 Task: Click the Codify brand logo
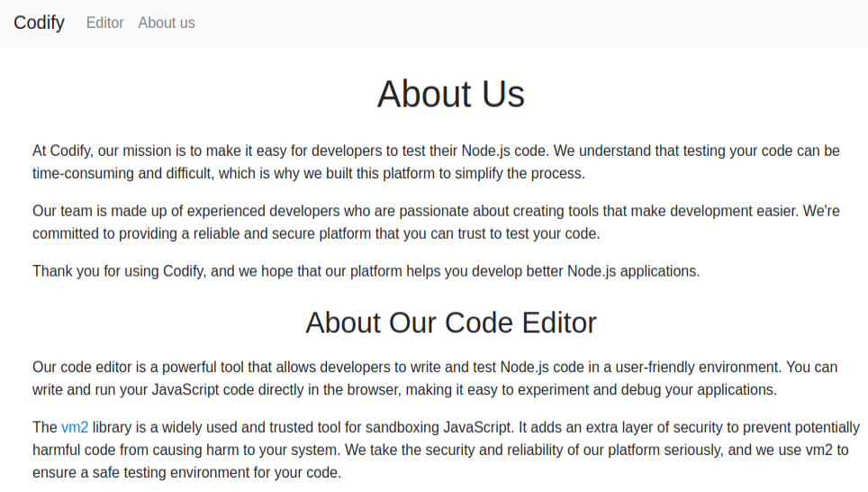pos(39,23)
